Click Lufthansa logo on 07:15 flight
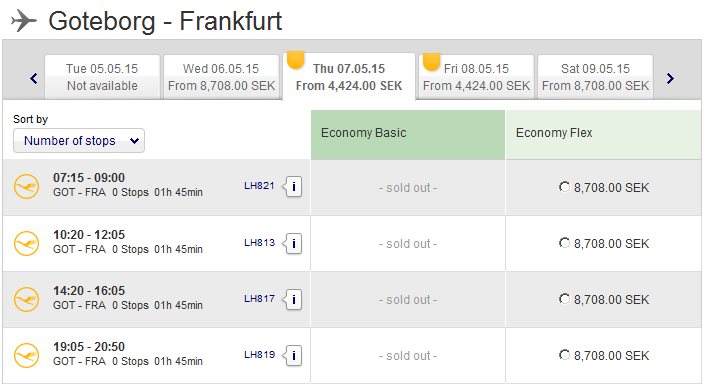This screenshot has width=705, height=384. click(x=27, y=186)
